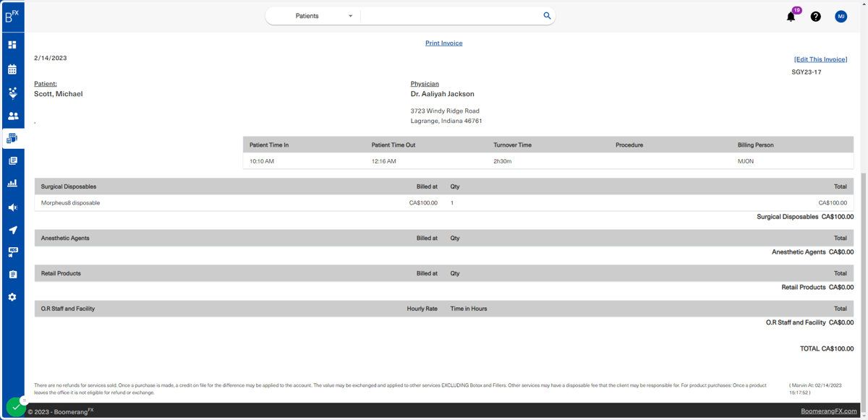Viewport: 868px width, 420px height.
Task: Open the ADS monitor icon in sidebar
Action: click(x=12, y=252)
